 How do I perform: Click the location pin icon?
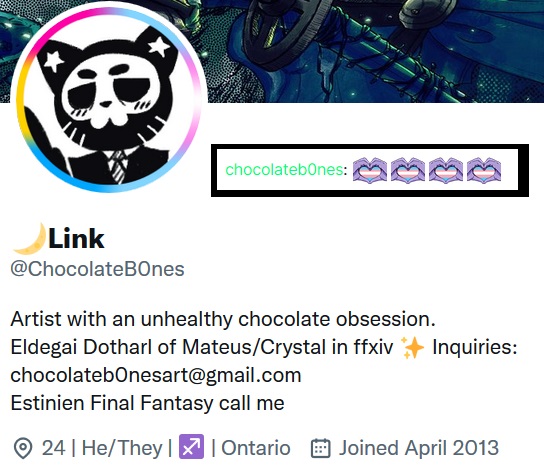pos(23,449)
